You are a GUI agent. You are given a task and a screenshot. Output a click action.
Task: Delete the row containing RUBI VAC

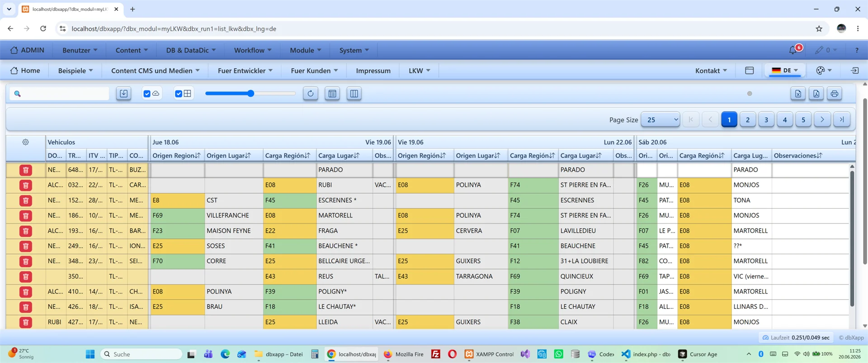pyautogui.click(x=26, y=185)
